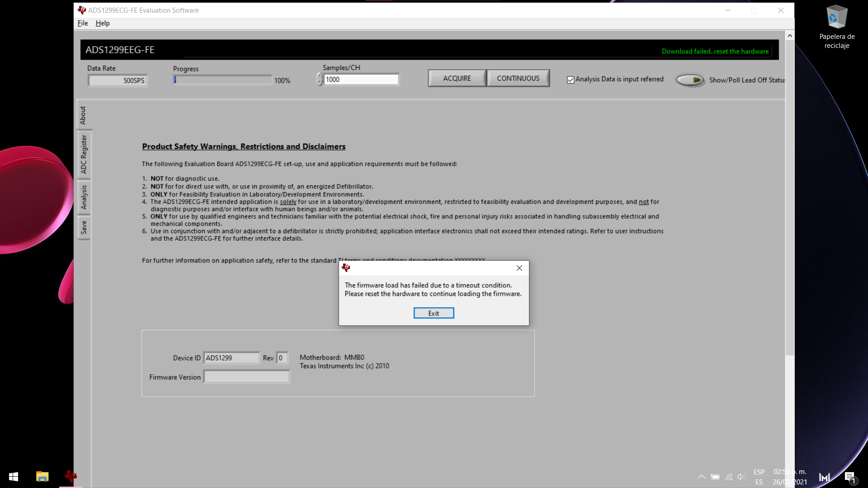Switch to the Save tab
Screen dimensions: 868x488
tap(84, 227)
